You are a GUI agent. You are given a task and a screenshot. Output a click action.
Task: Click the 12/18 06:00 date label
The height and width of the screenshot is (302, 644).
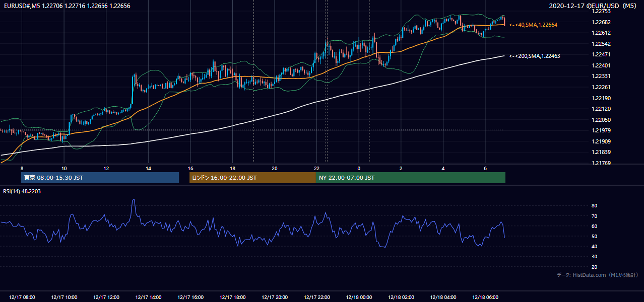tap(485, 297)
